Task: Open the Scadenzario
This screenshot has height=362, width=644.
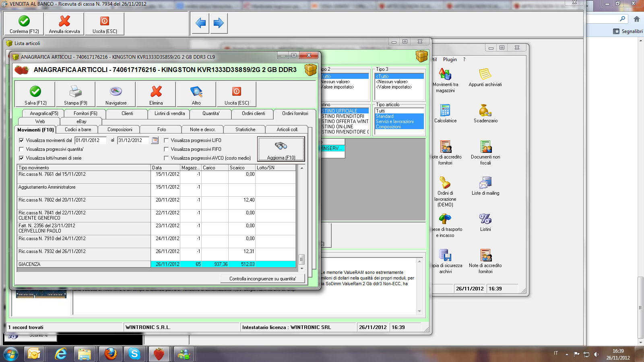Action: click(x=485, y=114)
